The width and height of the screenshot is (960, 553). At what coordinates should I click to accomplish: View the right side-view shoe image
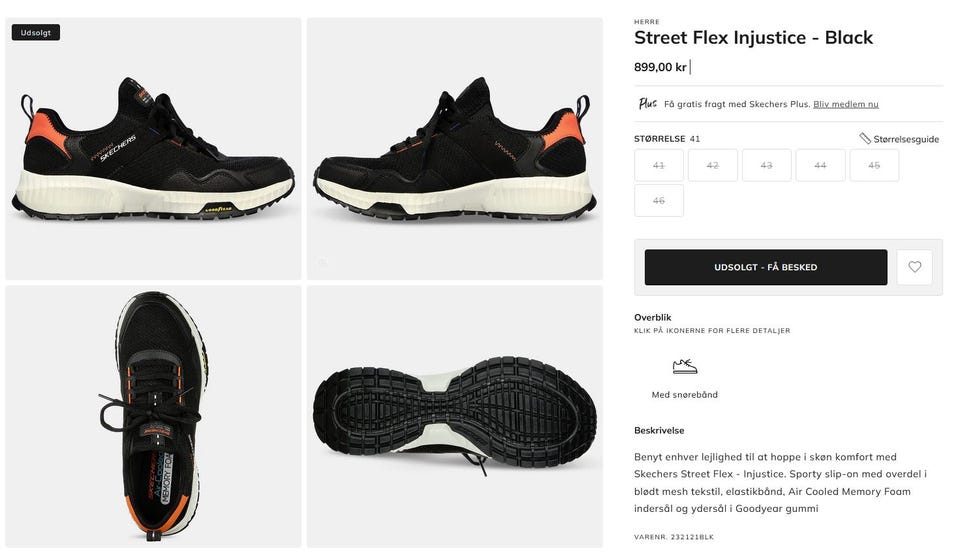point(454,149)
